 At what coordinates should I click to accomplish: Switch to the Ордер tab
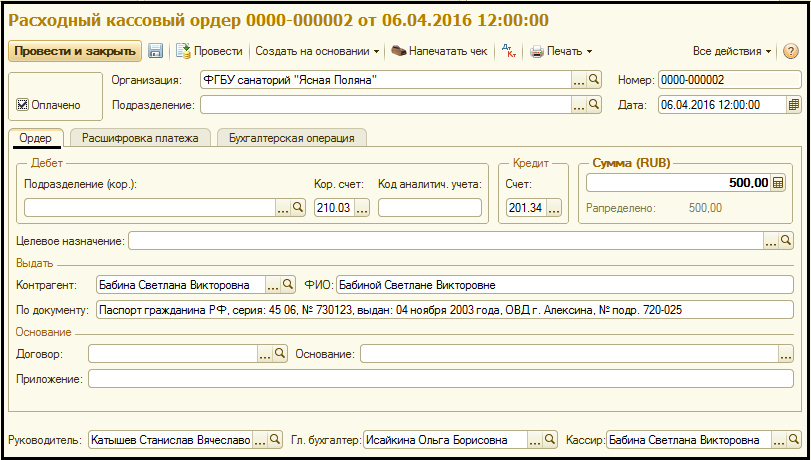pyautogui.click(x=36, y=138)
